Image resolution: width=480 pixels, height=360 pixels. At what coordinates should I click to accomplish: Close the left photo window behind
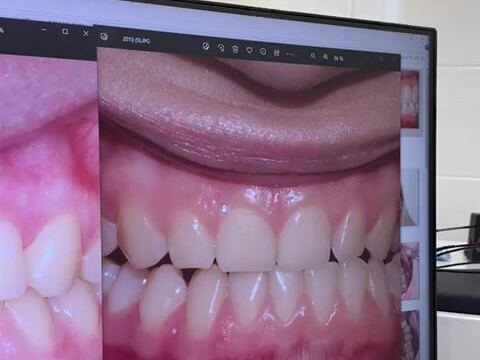click(86, 33)
